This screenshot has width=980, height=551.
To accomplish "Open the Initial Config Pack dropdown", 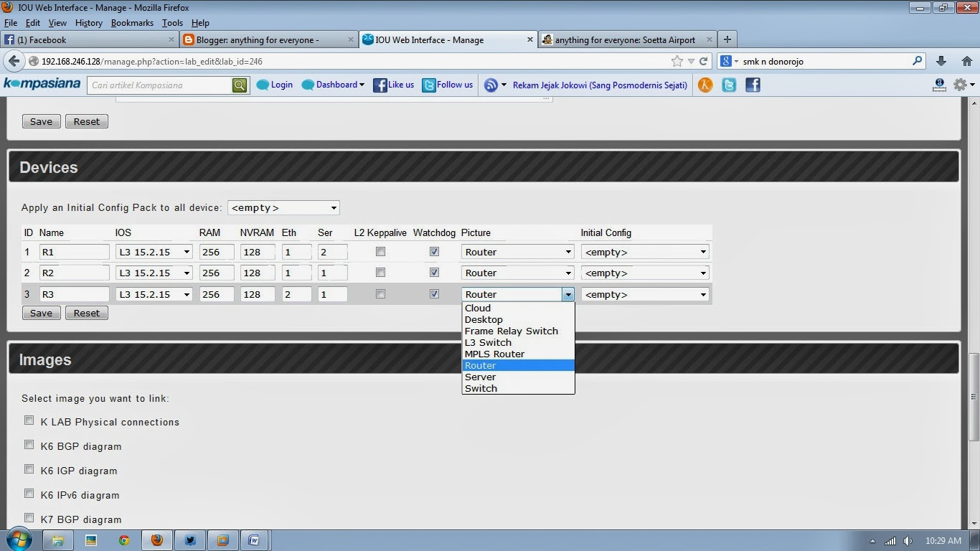I will 283,207.
